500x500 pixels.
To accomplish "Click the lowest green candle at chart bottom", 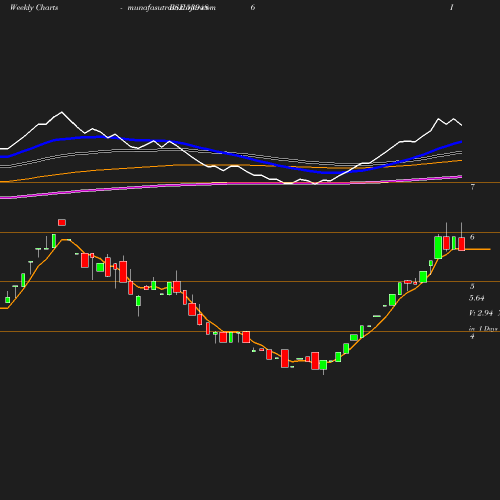I will (323, 365).
